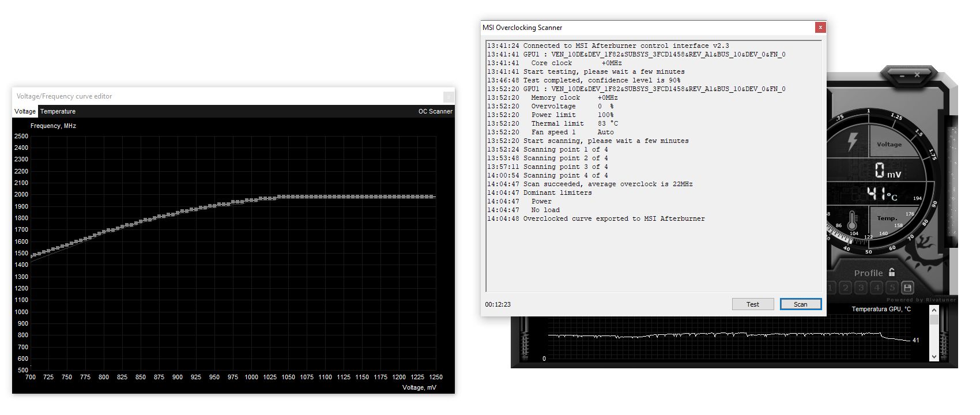This screenshot has height=415, width=980.
Task: Click the scroll up arrow in monitoring graph
Action: coord(934,310)
